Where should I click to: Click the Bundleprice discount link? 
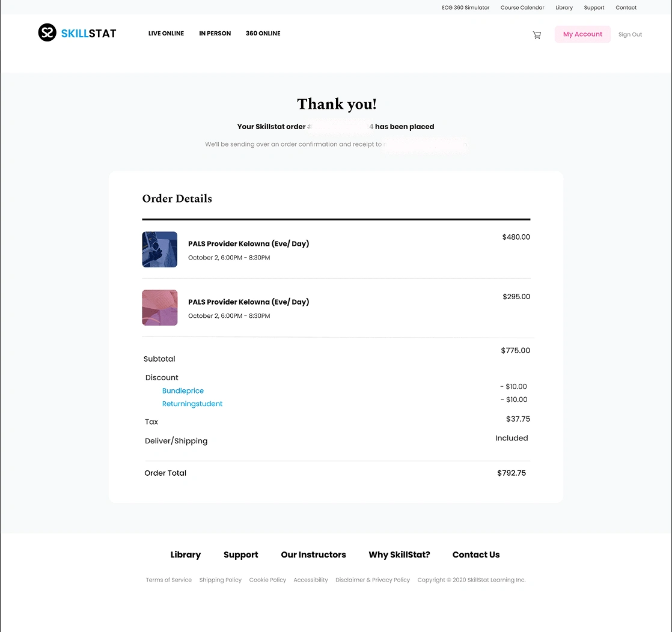coord(183,390)
